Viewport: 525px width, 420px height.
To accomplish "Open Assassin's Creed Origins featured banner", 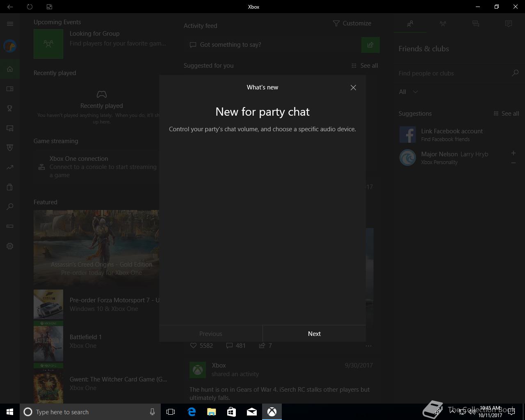I will tap(96, 248).
